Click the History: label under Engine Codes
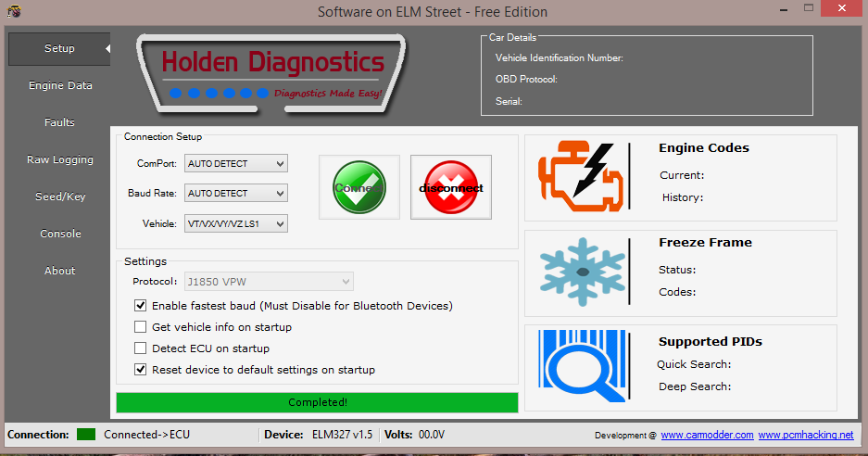The width and height of the screenshot is (868, 456). (x=683, y=197)
